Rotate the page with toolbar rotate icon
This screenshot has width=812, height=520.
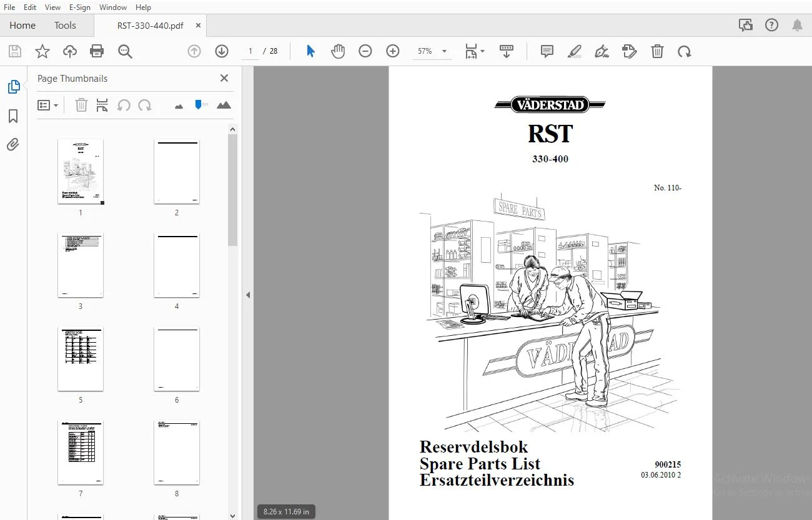[685, 51]
